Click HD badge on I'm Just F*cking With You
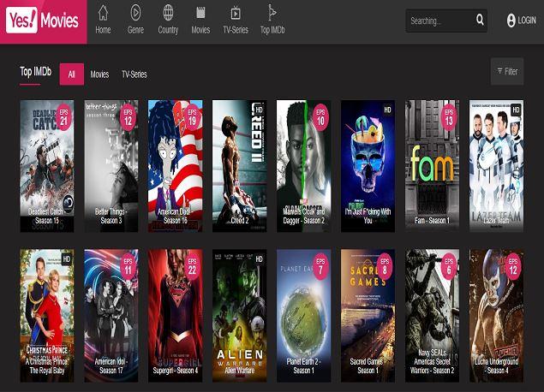This screenshot has height=392, width=544. click(x=387, y=110)
